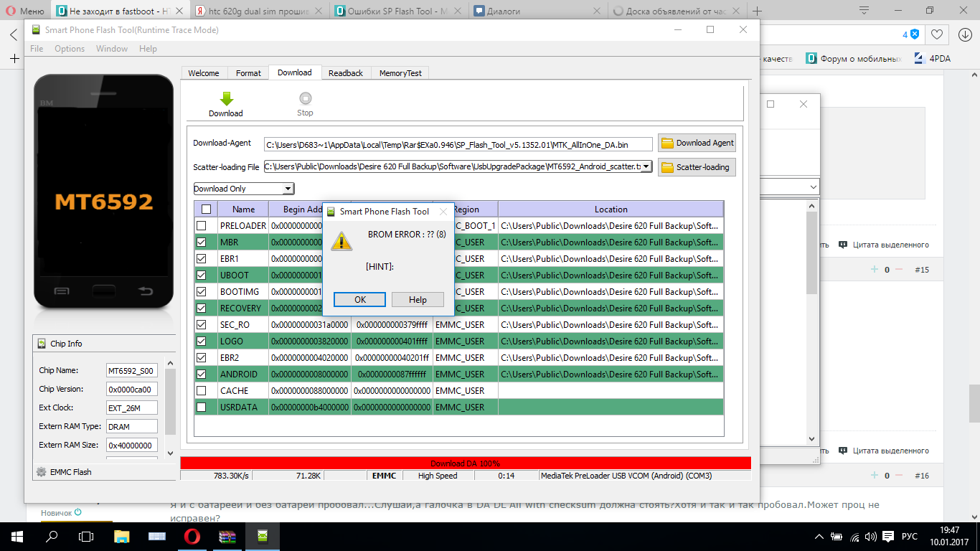Viewport: 980px width, 551px height.
Task: Check the PRELOADER partition checkbox
Action: tap(202, 226)
